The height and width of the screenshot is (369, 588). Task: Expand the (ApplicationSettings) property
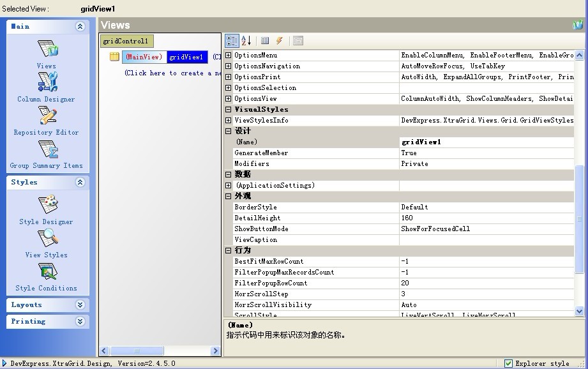(228, 185)
